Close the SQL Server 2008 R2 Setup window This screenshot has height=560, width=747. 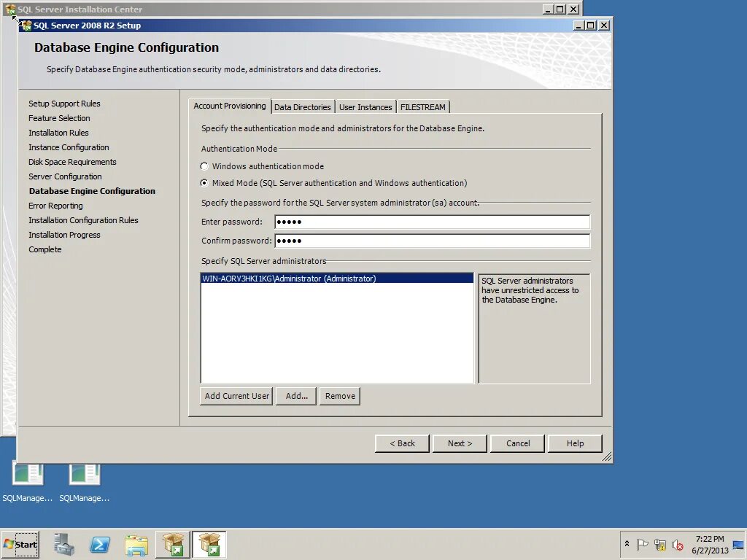pyautogui.click(x=603, y=26)
